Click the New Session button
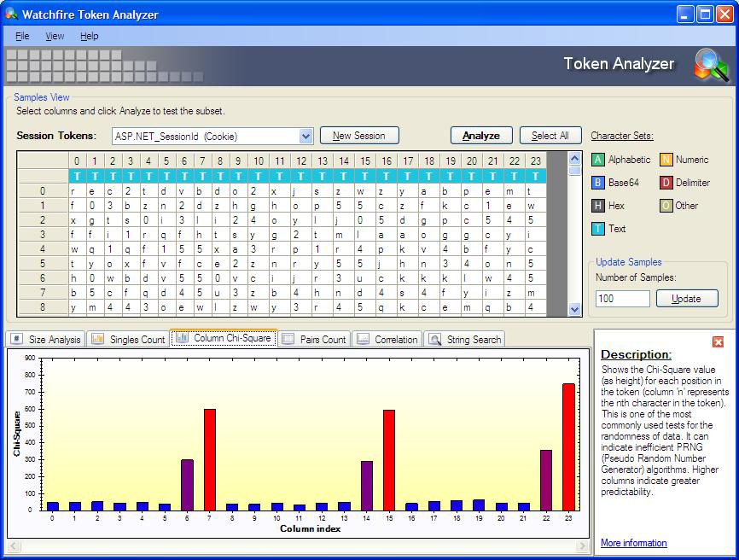This screenshot has height=560, width=739. coord(358,136)
